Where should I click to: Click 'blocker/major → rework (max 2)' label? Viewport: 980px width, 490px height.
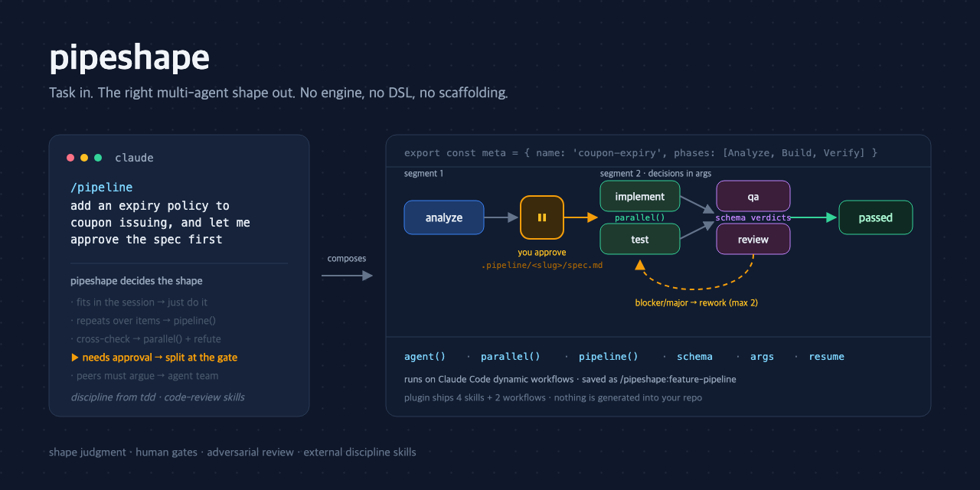pos(697,303)
